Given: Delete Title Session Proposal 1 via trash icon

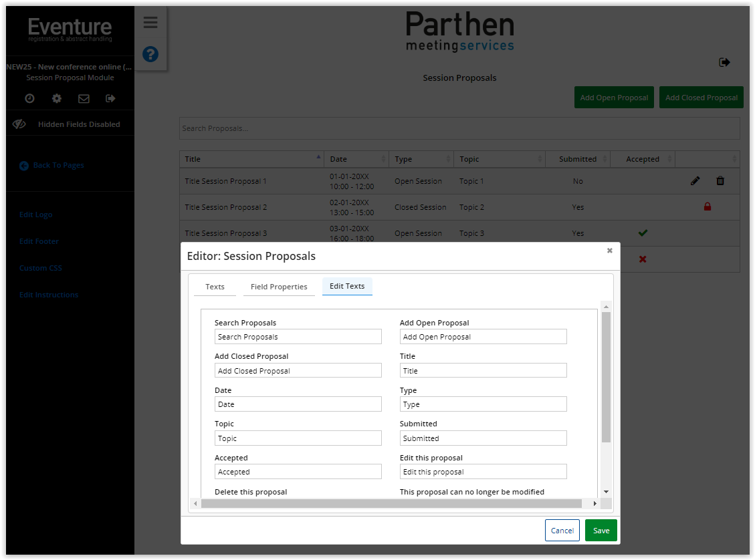Looking at the screenshot, I should (720, 180).
